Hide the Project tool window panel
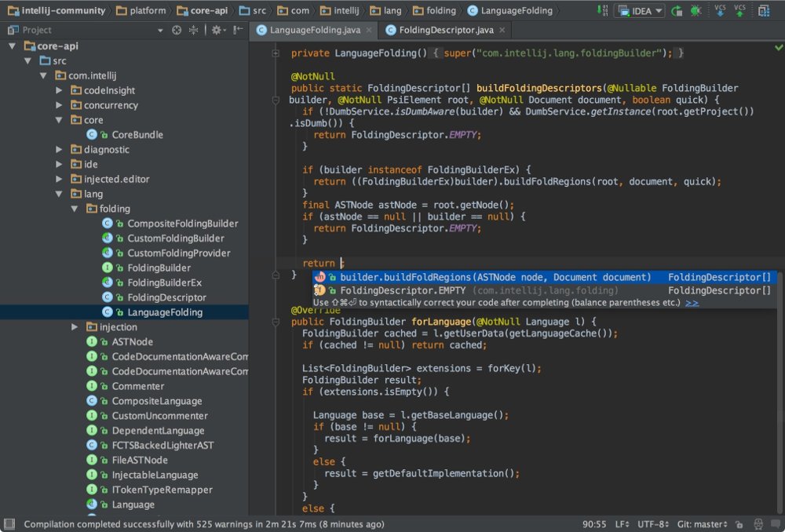 pos(236,30)
